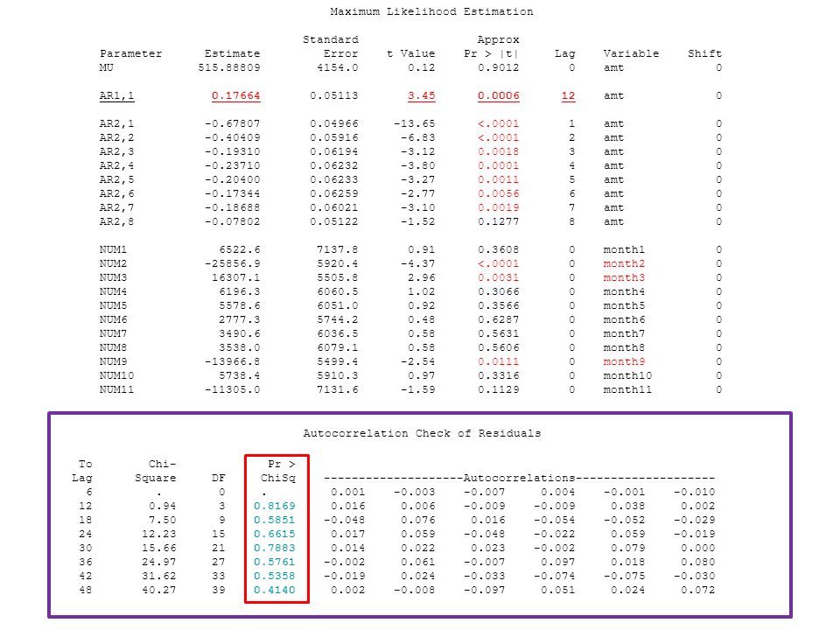Select the Pr > ChiSq value 0.5851
The height and width of the screenshot is (630, 840).
point(275,520)
